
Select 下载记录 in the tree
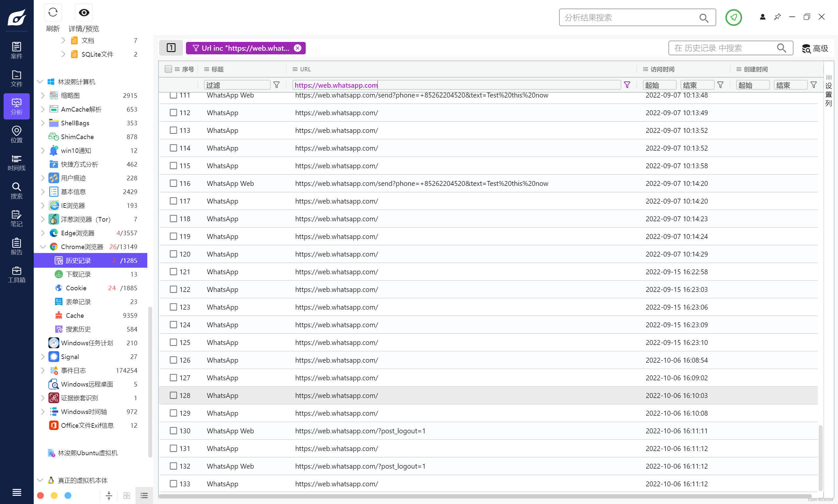(78, 274)
